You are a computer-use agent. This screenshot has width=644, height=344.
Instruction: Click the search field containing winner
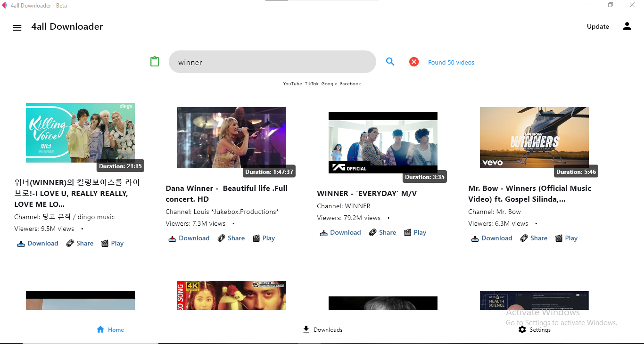(x=272, y=62)
